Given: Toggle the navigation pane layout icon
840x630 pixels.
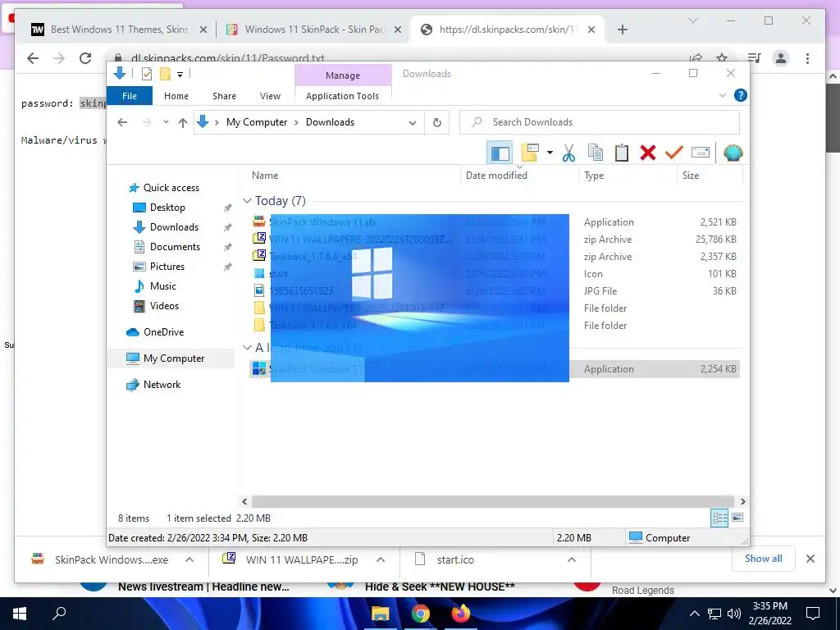Looking at the screenshot, I should pos(500,153).
